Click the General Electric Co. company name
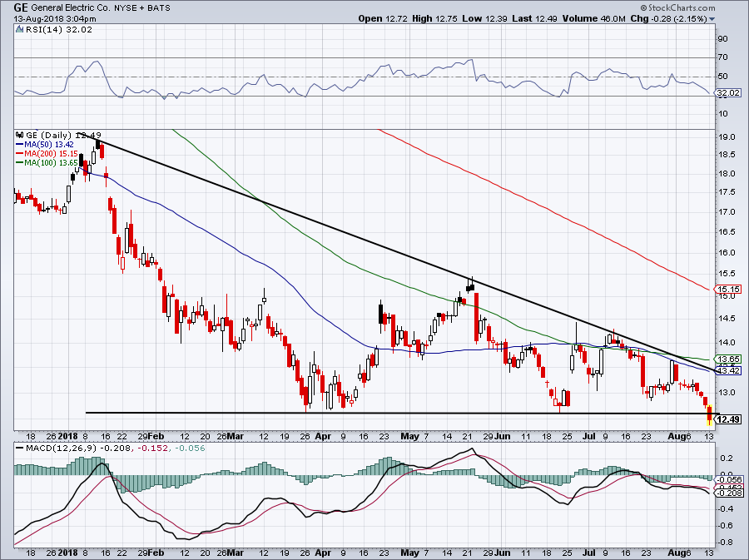The width and height of the screenshot is (749, 560). click(72, 8)
